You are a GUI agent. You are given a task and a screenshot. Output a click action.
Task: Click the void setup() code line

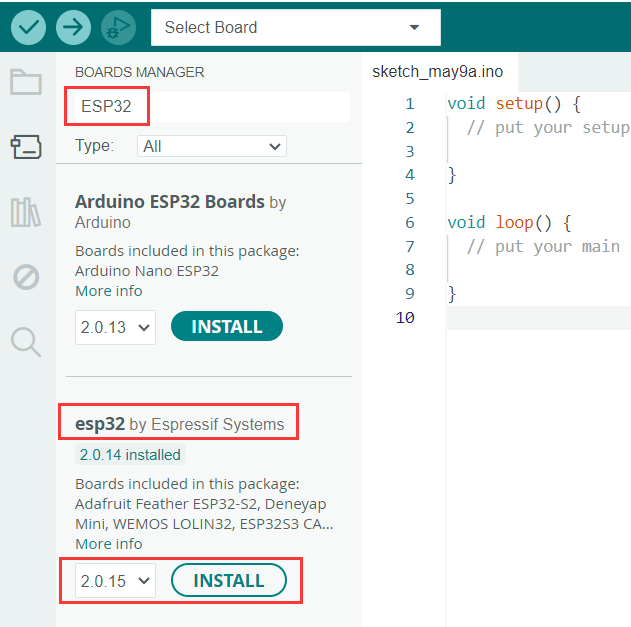click(x=514, y=104)
